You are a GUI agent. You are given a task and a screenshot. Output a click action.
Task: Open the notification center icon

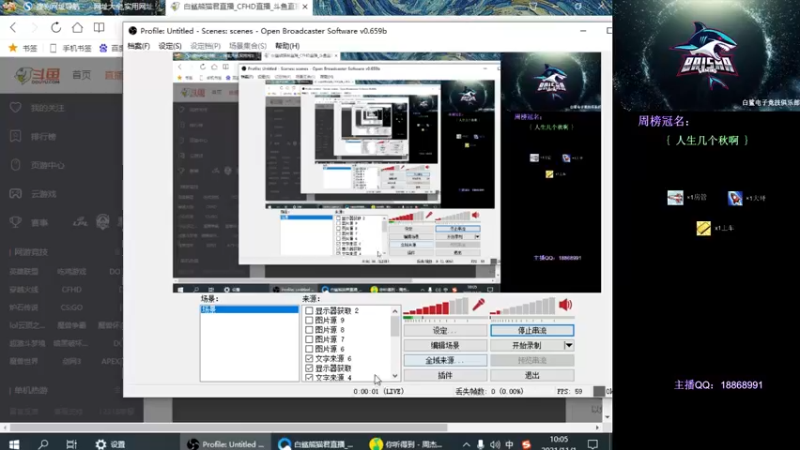592,444
